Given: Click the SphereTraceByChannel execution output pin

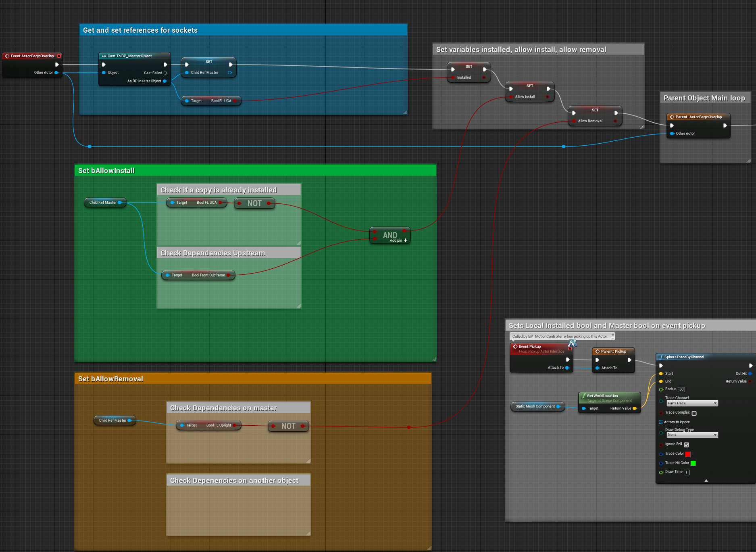Looking at the screenshot, I should (x=750, y=366).
